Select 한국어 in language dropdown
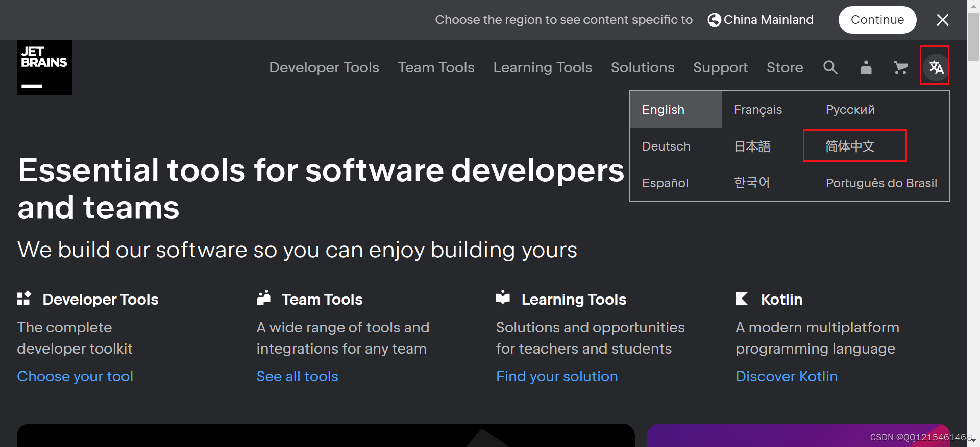980x447 pixels. (752, 183)
